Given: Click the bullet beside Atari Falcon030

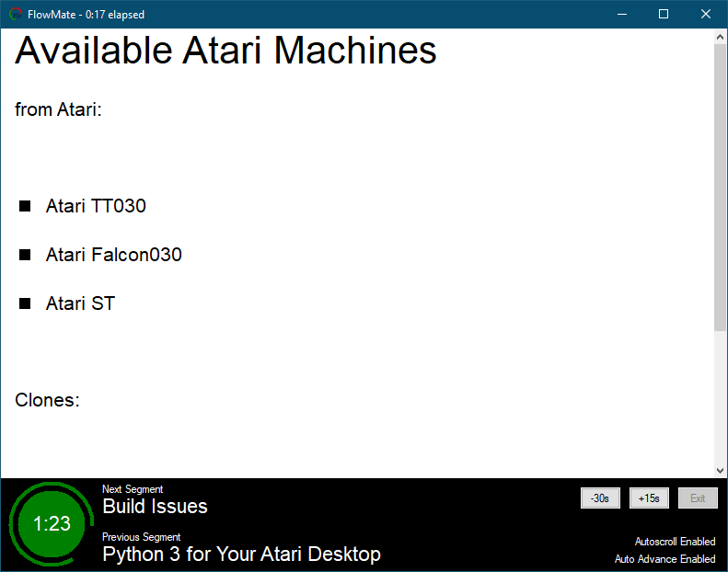Looking at the screenshot, I should tap(26, 255).
